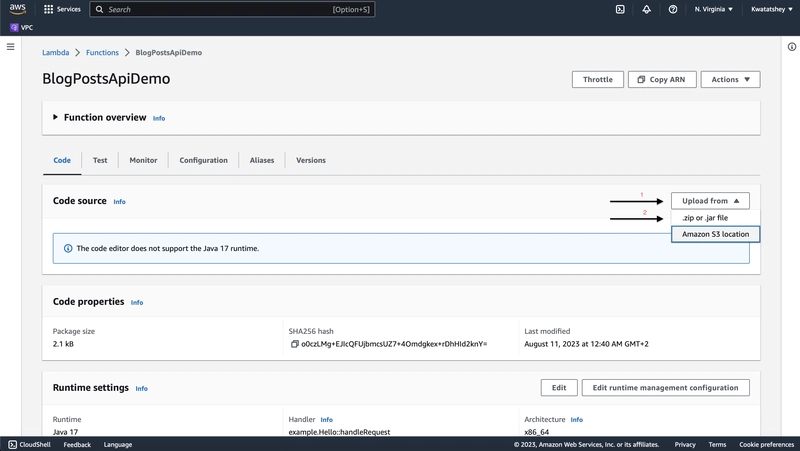Open the hamburger side navigation menu
Screen dimensions: 800x451
pyautogui.click(x=10, y=47)
